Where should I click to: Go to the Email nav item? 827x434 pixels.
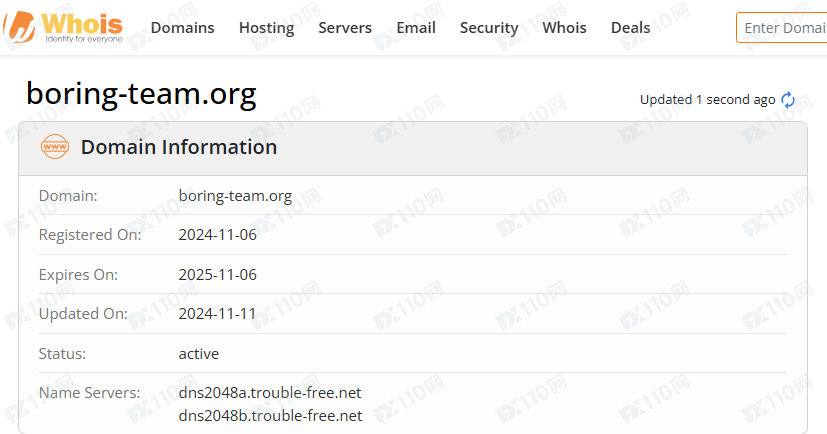[416, 28]
